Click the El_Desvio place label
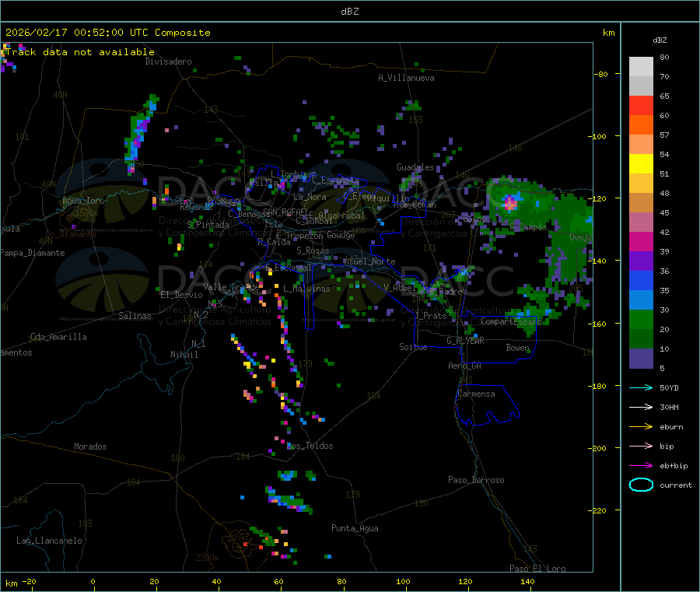This screenshot has height=592, width=700. point(181,295)
